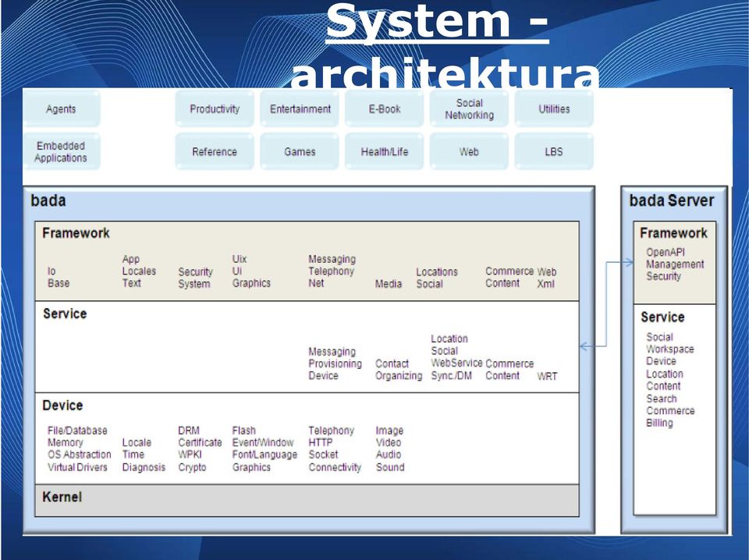Click the 'OS Abstraction' entry
This screenshot has height=560, width=749.
tap(80, 455)
